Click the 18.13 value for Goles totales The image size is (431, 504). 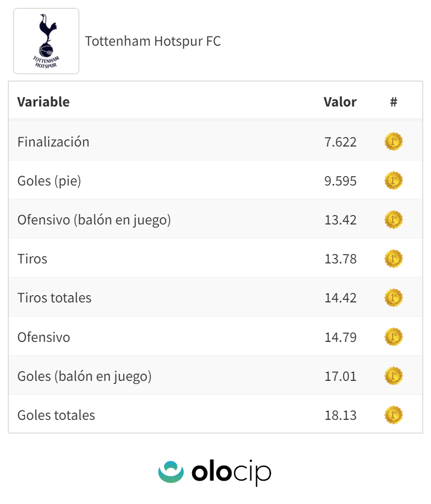point(340,415)
